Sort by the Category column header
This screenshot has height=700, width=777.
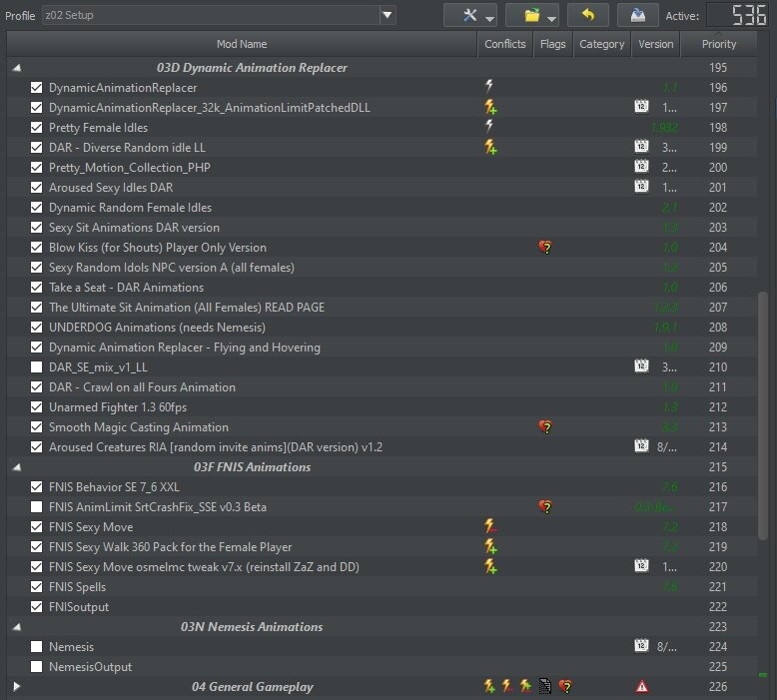coord(602,44)
